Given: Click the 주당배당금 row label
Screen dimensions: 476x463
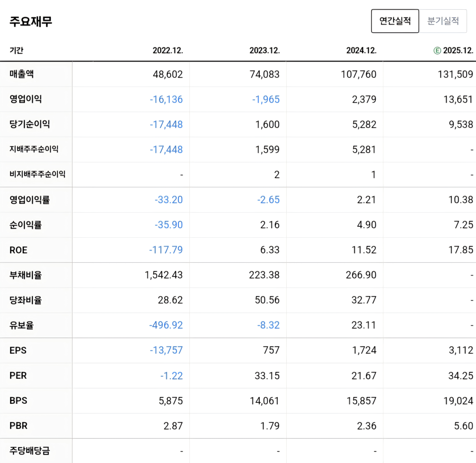Looking at the screenshot, I should [30, 451].
